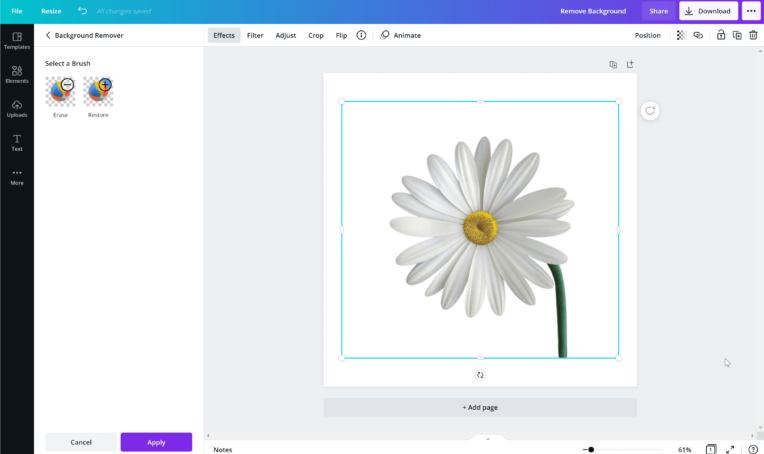Click the Animate button
The width and height of the screenshot is (764, 454).
pyautogui.click(x=401, y=35)
